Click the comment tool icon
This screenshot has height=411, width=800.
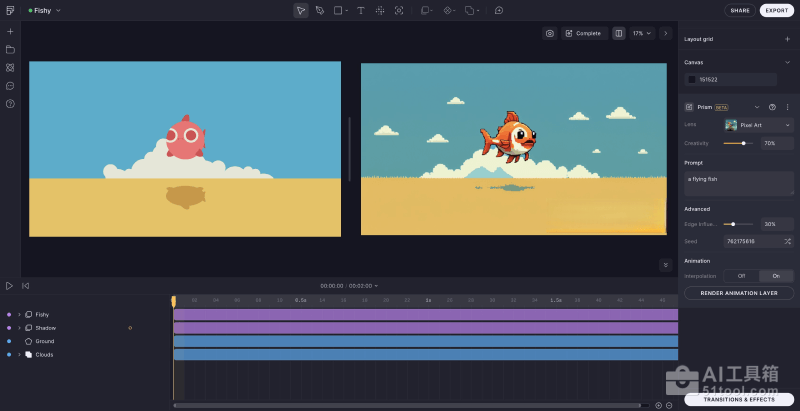click(x=499, y=10)
